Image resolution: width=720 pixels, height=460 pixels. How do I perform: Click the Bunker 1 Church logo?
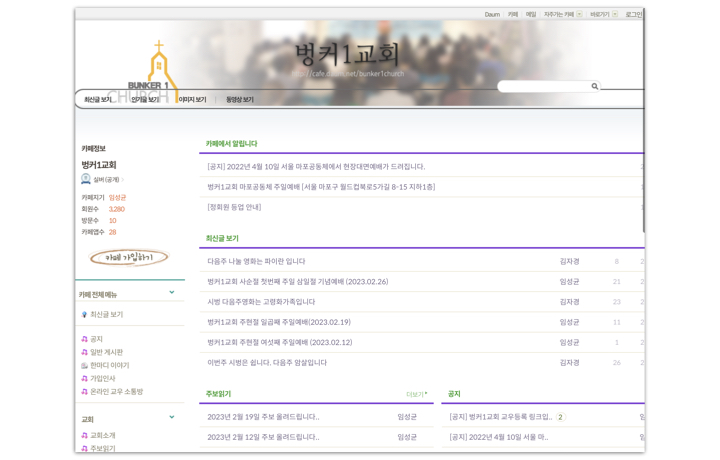pyautogui.click(x=152, y=72)
